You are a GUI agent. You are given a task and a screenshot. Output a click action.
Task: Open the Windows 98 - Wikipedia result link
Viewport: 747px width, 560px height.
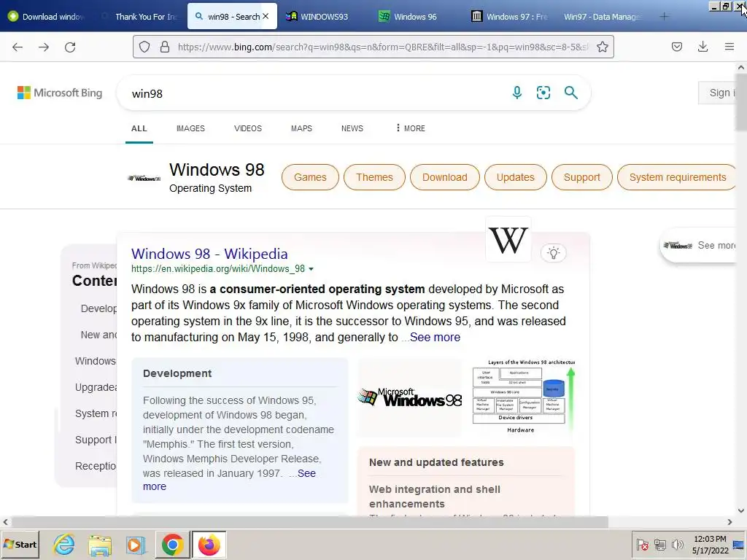(x=209, y=254)
